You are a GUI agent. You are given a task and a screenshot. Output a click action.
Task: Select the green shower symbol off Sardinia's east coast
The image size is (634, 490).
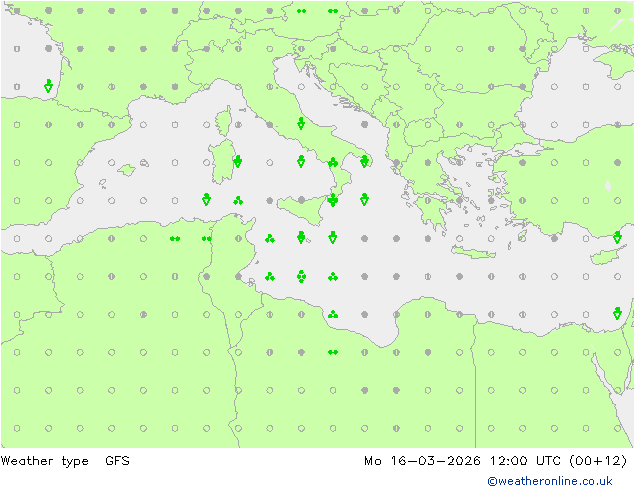click(x=238, y=161)
